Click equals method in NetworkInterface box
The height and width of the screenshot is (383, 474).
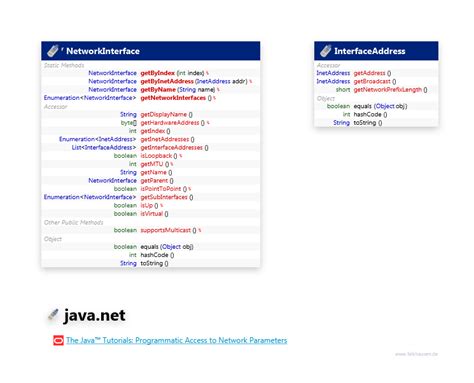pyautogui.click(x=149, y=247)
